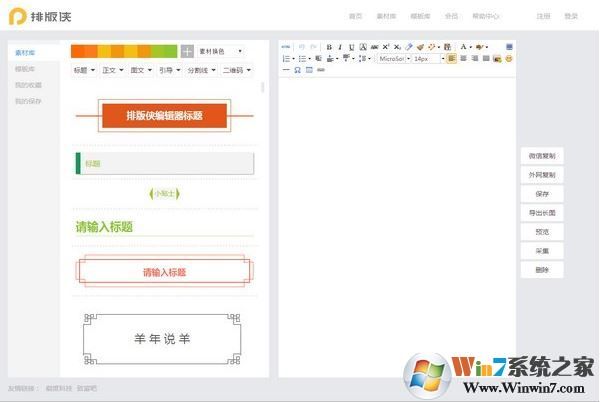Toggle italic formatting in editor toolbar
The image size is (601, 402).
(x=340, y=47)
